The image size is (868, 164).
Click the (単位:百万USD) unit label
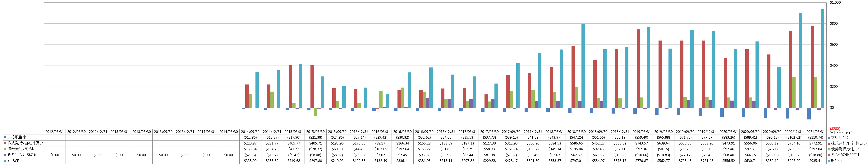[841, 133]
